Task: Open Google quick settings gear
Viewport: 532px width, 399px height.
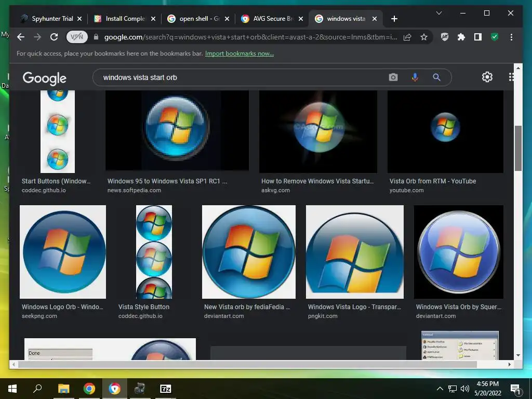Action: click(487, 77)
